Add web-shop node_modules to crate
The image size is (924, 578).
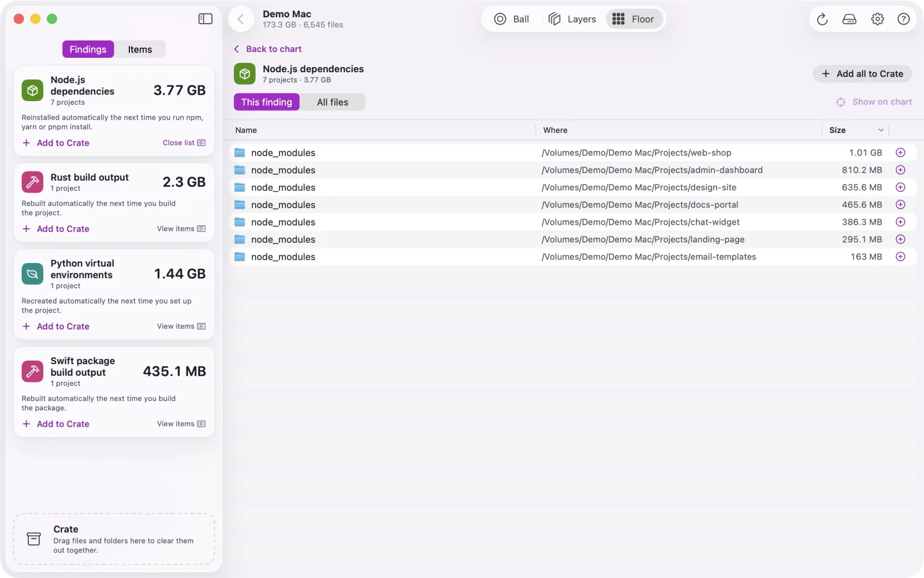click(x=900, y=153)
